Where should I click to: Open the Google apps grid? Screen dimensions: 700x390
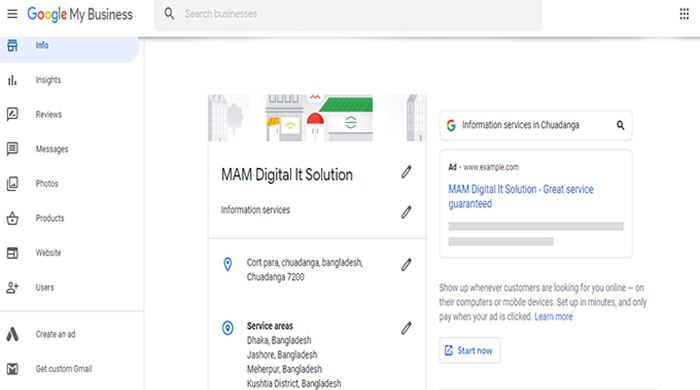pos(684,14)
